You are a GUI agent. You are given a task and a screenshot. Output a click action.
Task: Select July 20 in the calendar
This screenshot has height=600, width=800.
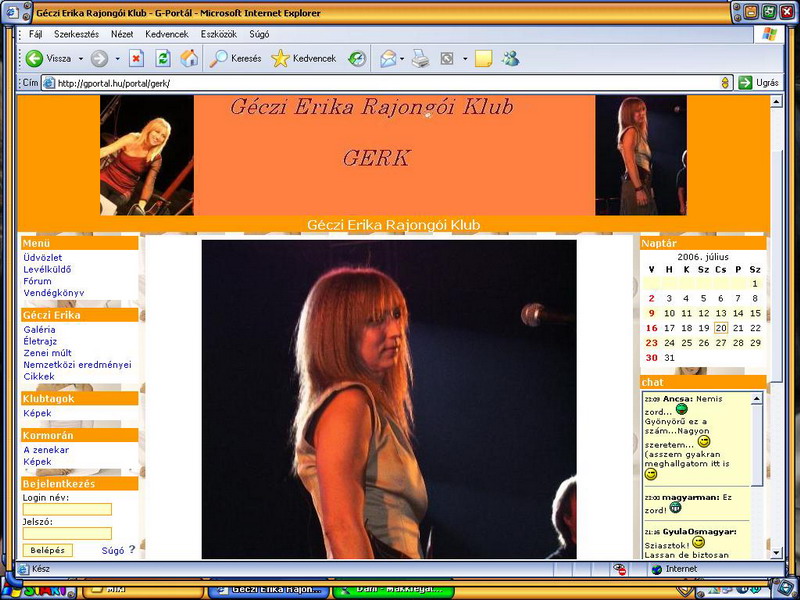click(721, 328)
